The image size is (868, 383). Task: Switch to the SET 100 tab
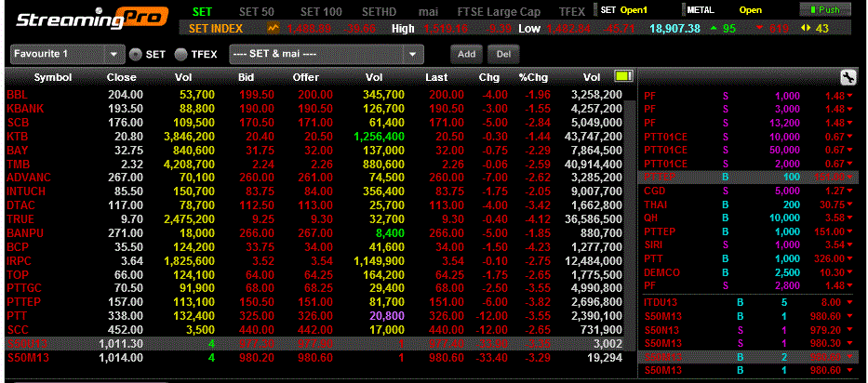tap(322, 12)
